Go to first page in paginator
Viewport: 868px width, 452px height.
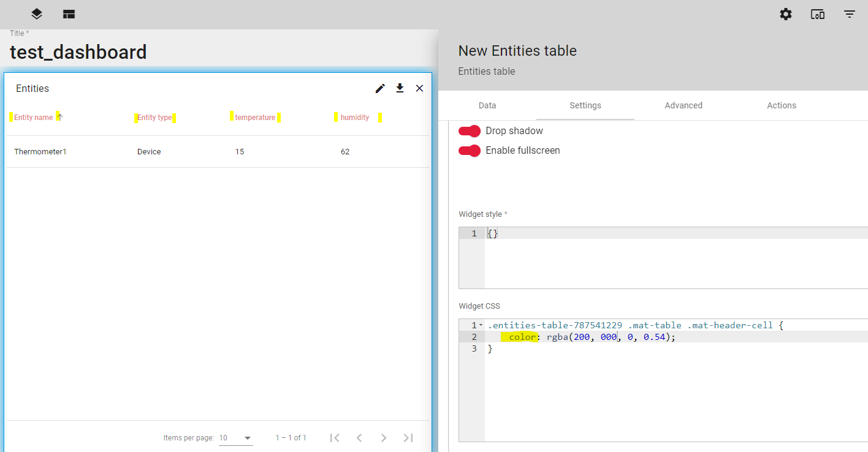[x=335, y=438]
